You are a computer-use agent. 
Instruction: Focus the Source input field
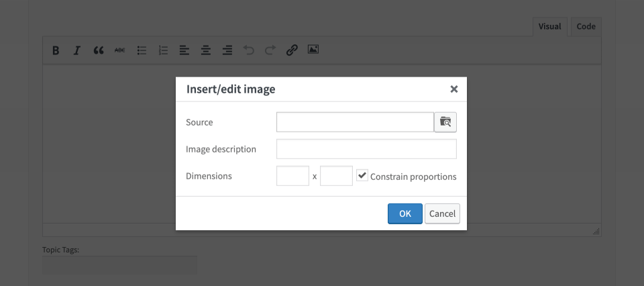click(x=356, y=122)
